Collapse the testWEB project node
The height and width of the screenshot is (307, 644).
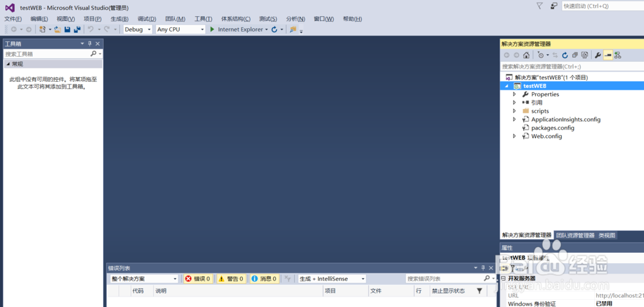(x=507, y=86)
